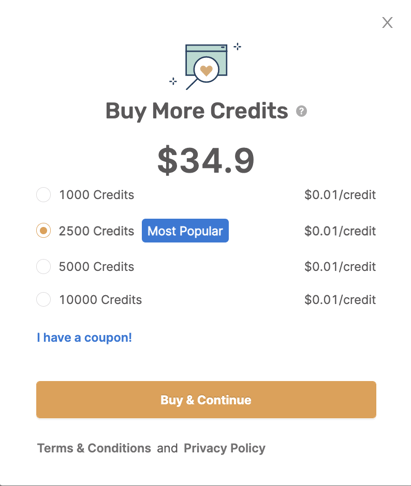The image size is (411, 486).
Task: Open the Privacy Policy link
Action: coord(225,448)
